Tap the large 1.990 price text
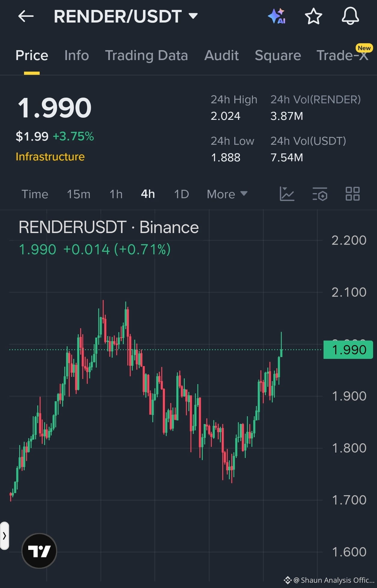 [54, 108]
